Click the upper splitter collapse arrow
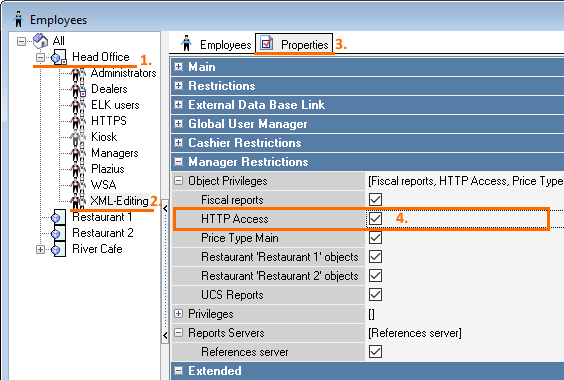 click(x=165, y=208)
